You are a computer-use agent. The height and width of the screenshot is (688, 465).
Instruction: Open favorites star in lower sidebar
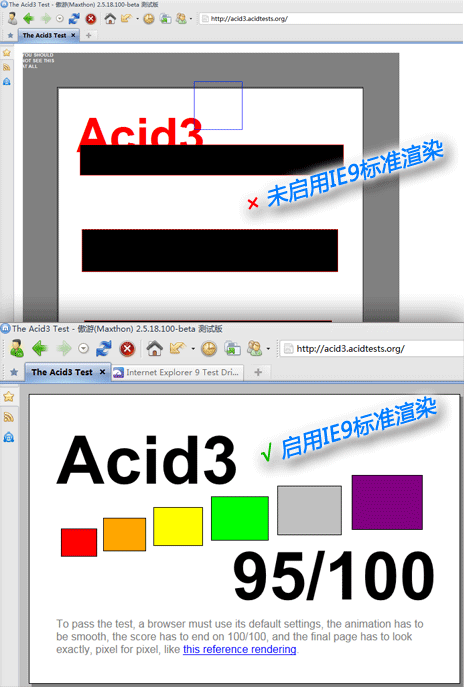point(9,397)
